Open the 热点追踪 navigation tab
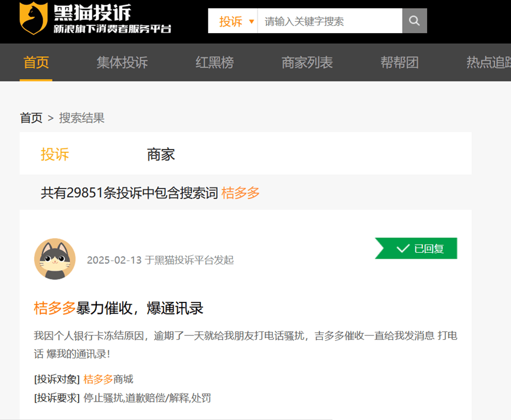The image size is (511, 420). pos(489,63)
